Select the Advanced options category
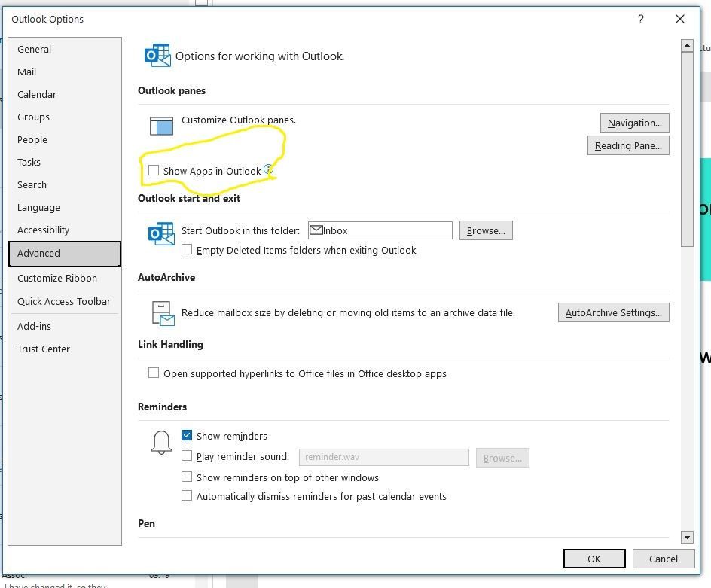The width and height of the screenshot is (711, 588). [x=65, y=254]
